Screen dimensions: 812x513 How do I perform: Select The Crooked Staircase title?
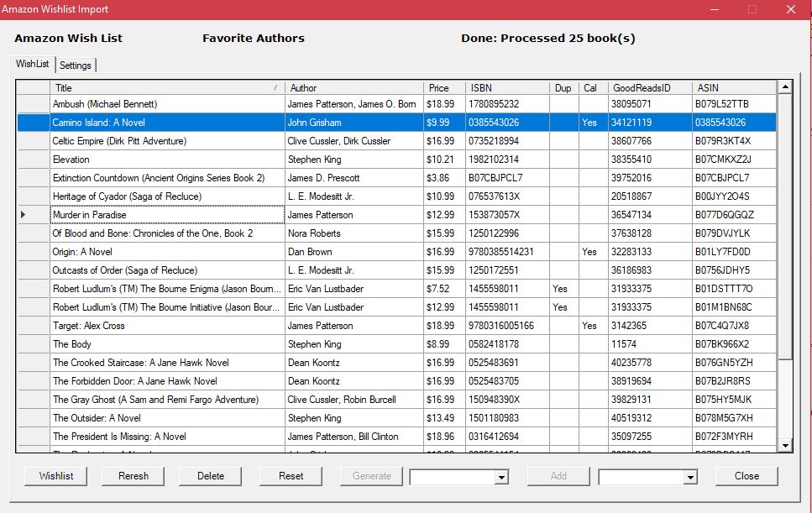pyautogui.click(x=167, y=363)
